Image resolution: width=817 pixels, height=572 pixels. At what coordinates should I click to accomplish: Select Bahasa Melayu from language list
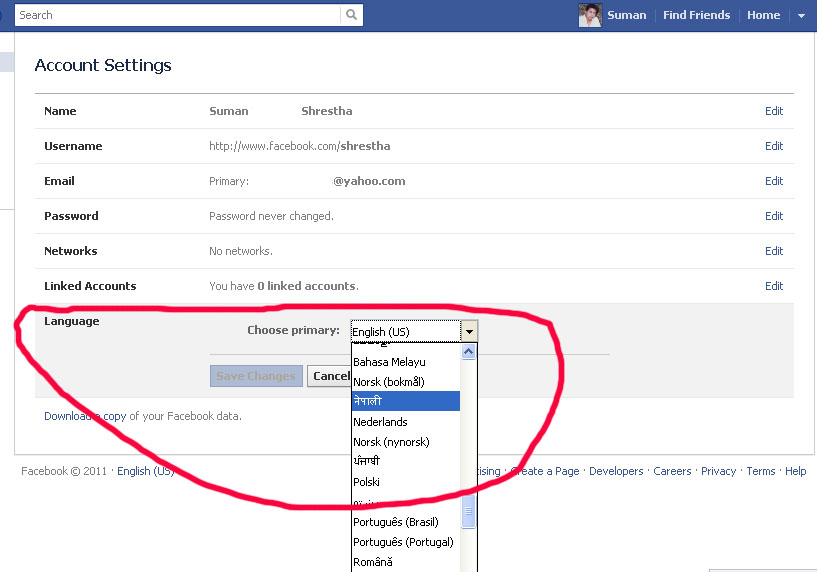point(405,362)
